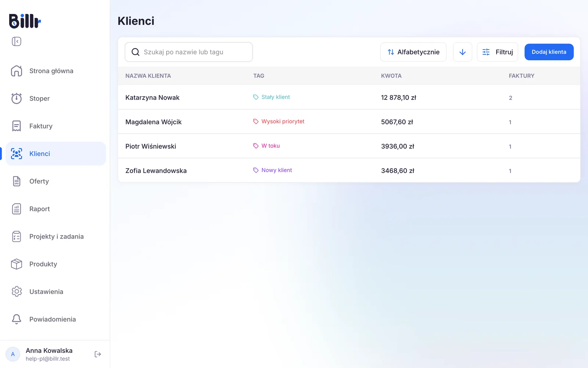Open the Faktury section
The width and height of the screenshot is (588, 368).
click(x=56, y=126)
